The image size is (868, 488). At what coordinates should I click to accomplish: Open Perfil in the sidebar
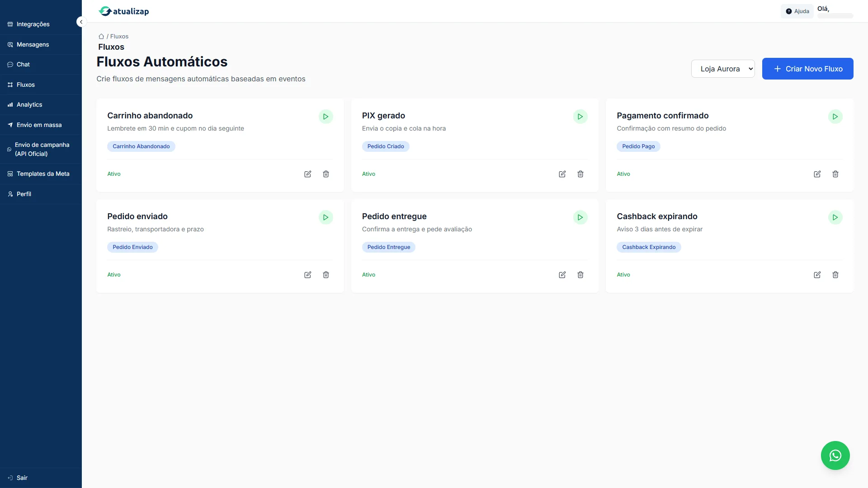coord(41,194)
